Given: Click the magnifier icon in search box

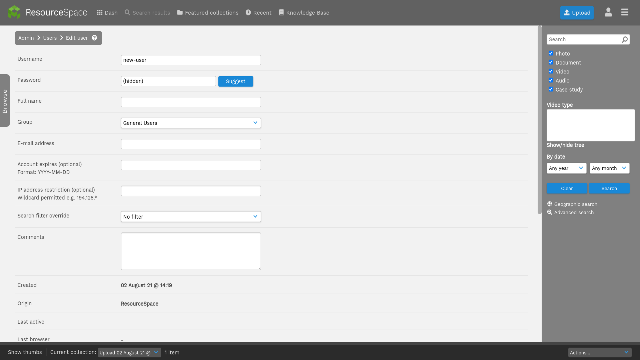Looking at the screenshot, I should pos(625,39).
